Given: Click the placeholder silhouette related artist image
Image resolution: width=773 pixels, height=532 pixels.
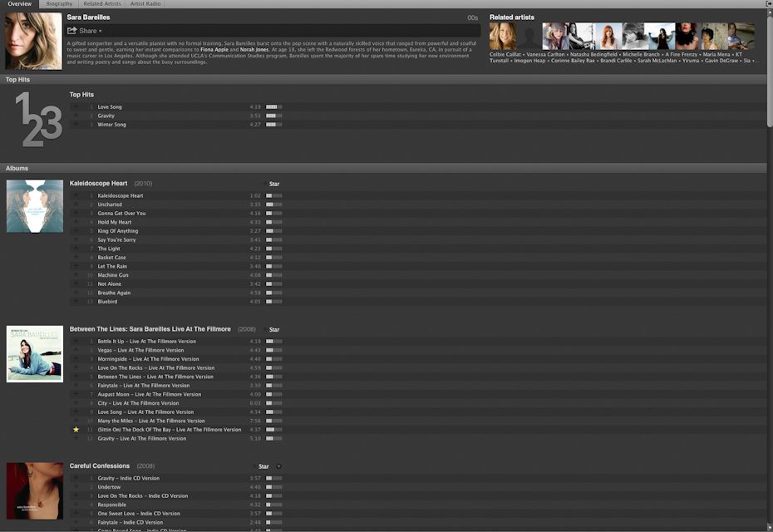Looking at the screenshot, I should (529, 36).
